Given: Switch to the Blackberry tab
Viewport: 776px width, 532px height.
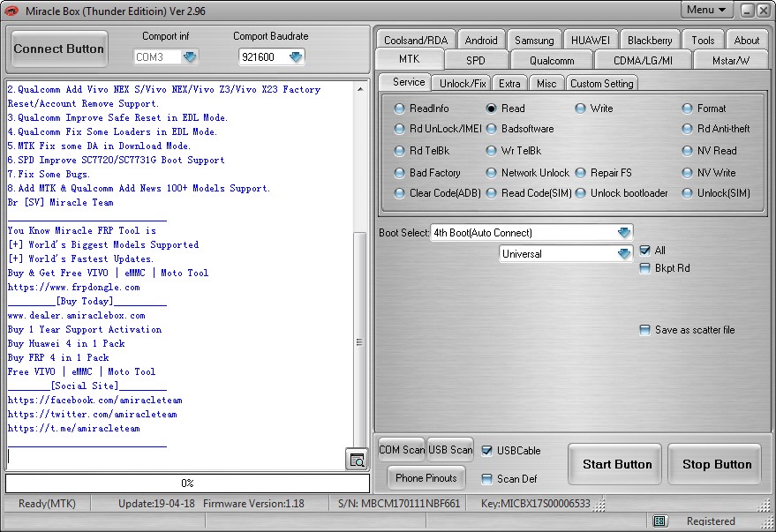Looking at the screenshot, I should coord(650,40).
